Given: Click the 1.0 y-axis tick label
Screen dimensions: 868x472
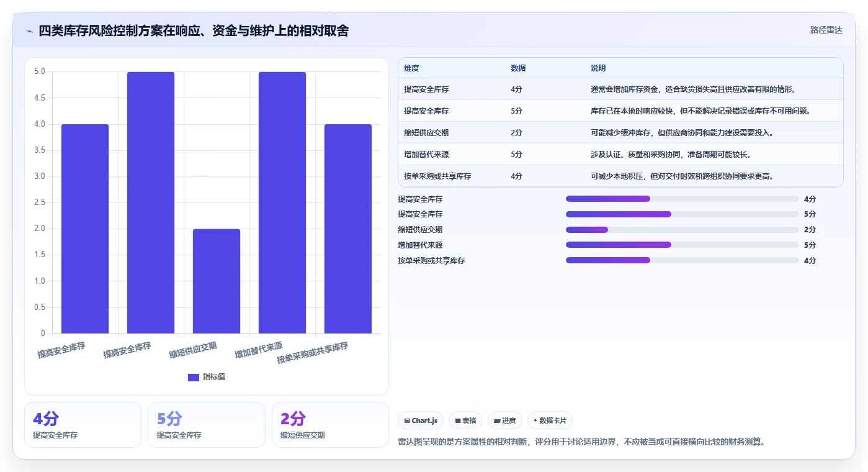Looking at the screenshot, I should (39, 281).
